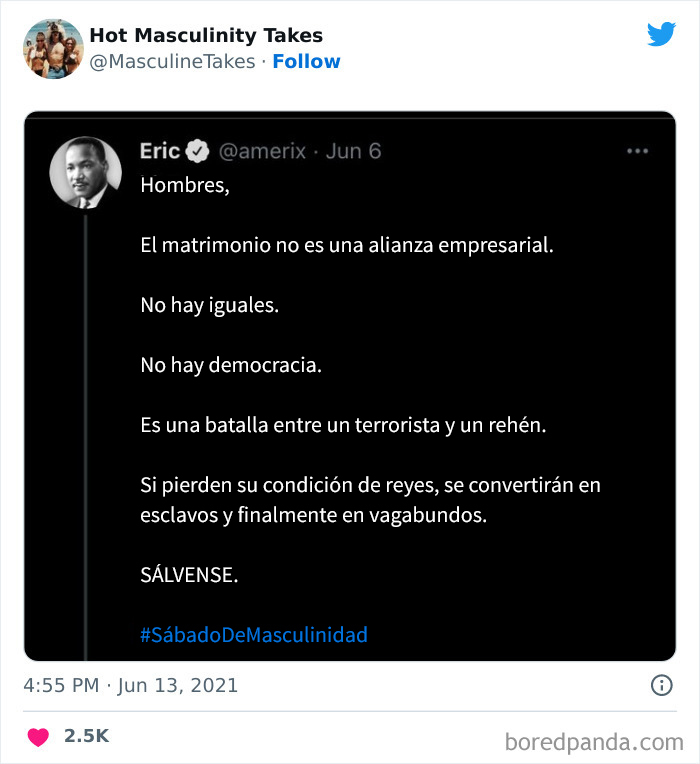This screenshot has width=700, height=764.
Task: Open the Hot Masculinity Takes profile picture
Action: (x=52, y=48)
